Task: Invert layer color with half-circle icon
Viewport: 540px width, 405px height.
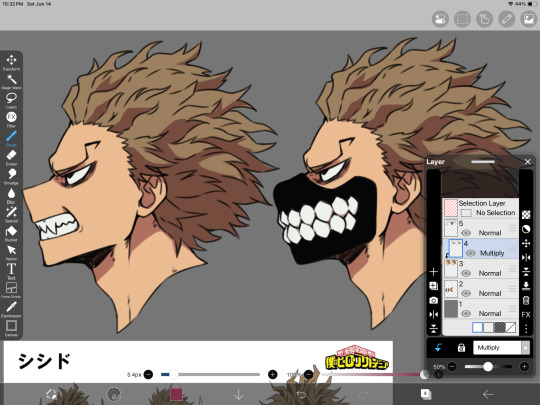Action: (526, 229)
